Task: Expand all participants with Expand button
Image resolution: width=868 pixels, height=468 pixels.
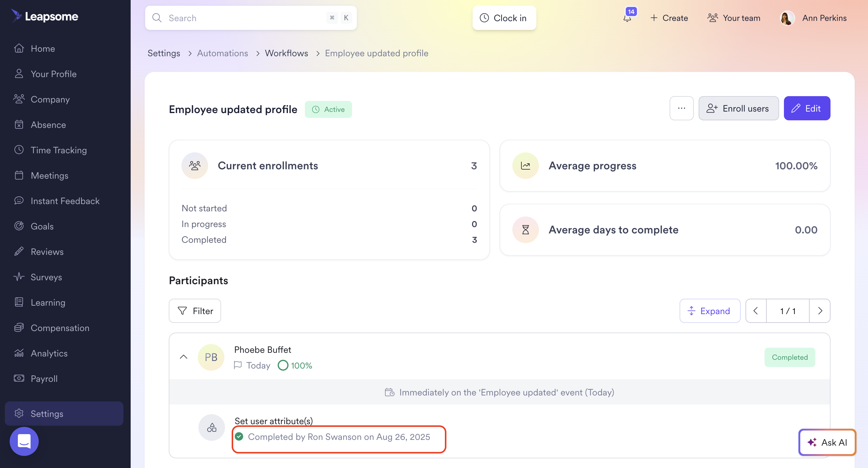Action: 710,311
